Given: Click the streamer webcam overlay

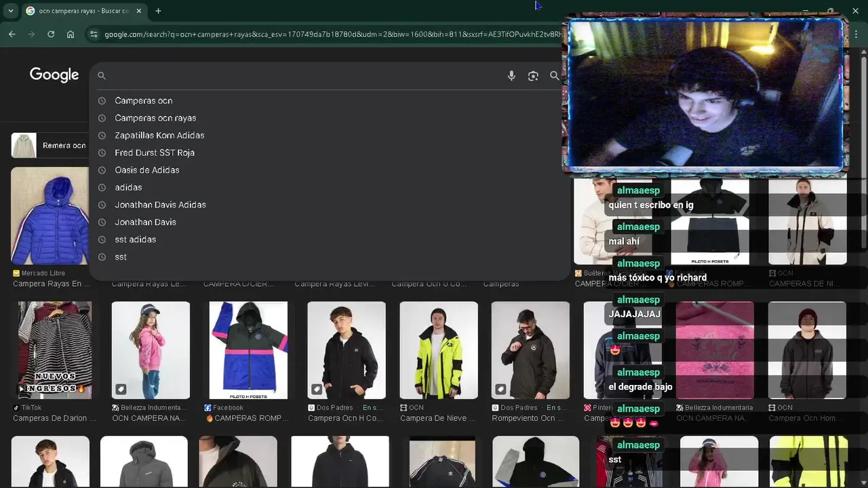Looking at the screenshot, I should coord(705,94).
